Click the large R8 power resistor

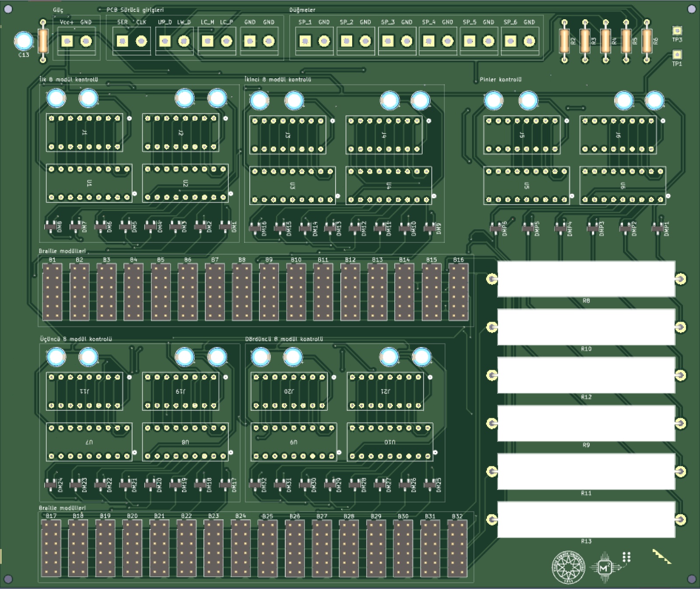[x=586, y=279]
